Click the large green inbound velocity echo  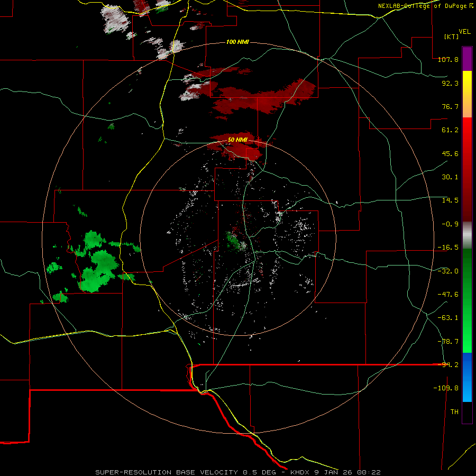click(98, 271)
